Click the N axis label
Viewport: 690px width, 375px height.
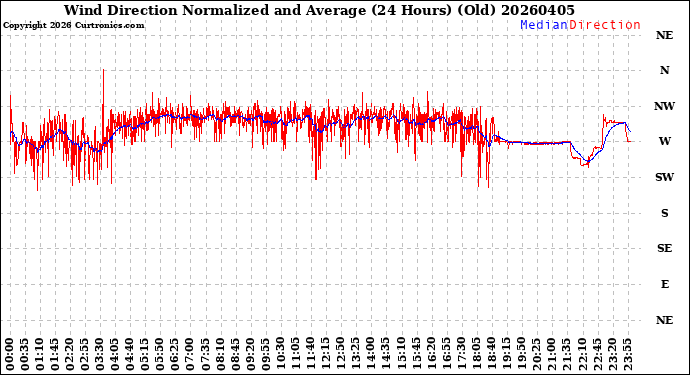664,70
